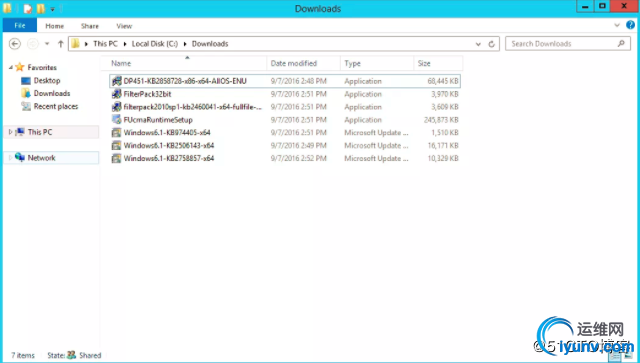Select the Windows6.1-KB974405-x64 update icon
The width and height of the screenshot is (640, 363).
tap(116, 133)
